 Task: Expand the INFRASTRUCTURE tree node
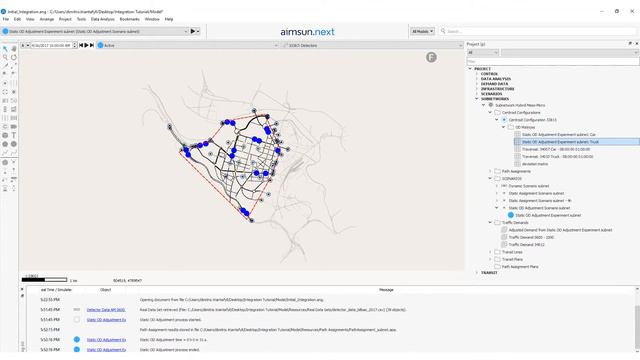476,89
